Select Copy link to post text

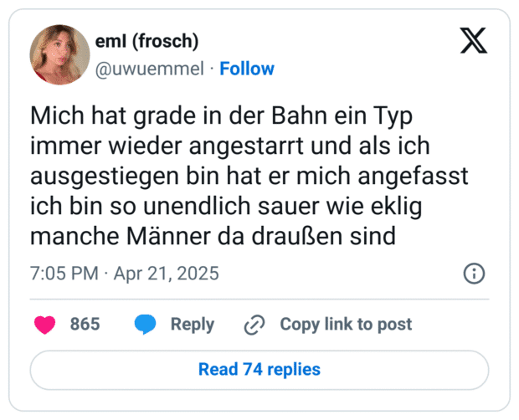point(346,325)
